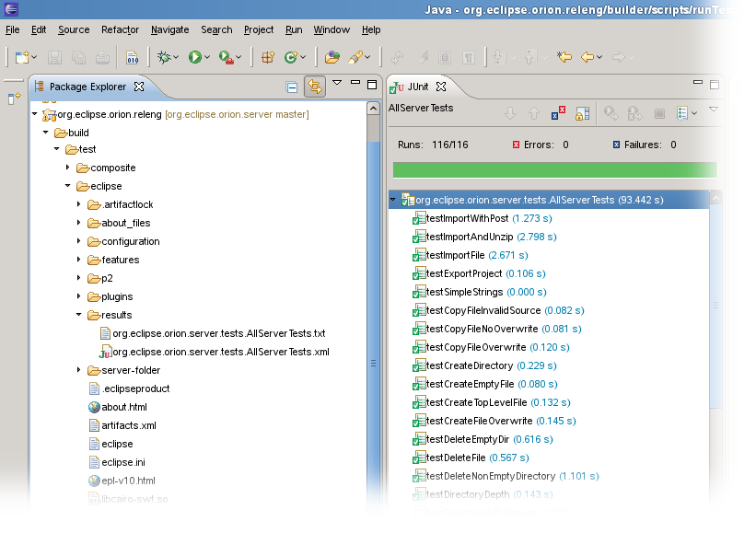Click the Back navigation arrow icon
The image size is (756, 533).
(587, 57)
